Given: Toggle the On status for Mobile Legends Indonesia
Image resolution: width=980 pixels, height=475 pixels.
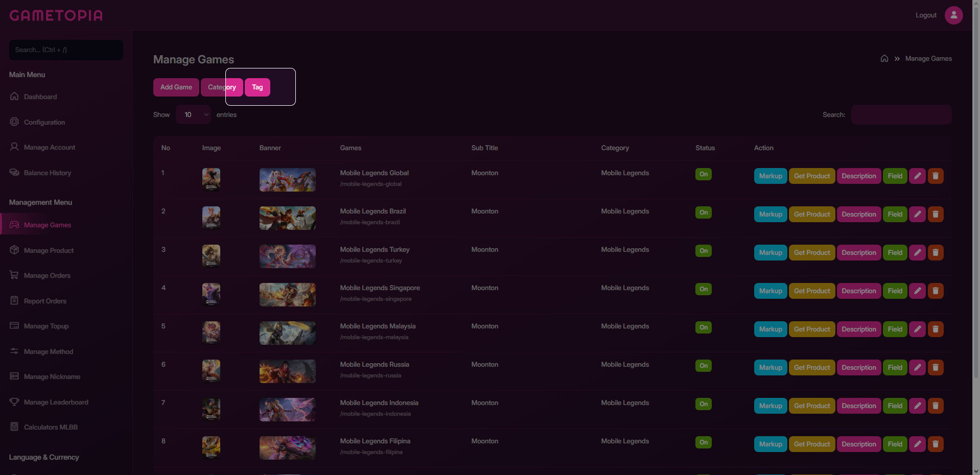Looking at the screenshot, I should pyautogui.click(x=704, y=404).
